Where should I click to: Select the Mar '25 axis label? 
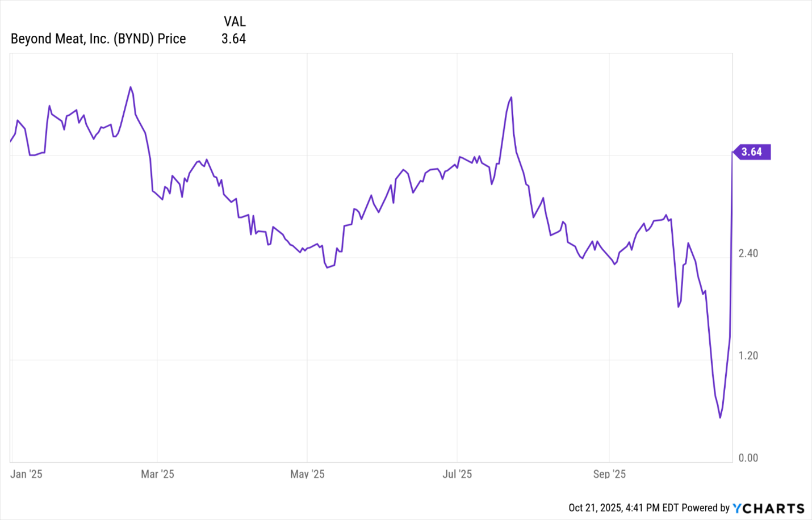157,474
